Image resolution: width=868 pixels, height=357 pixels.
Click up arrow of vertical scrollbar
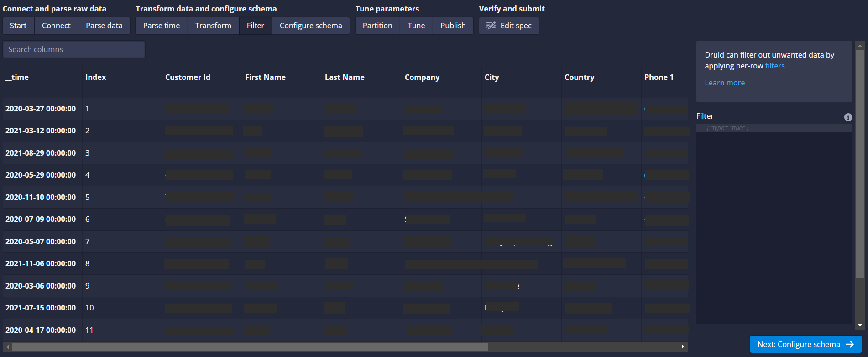(860, 46)
